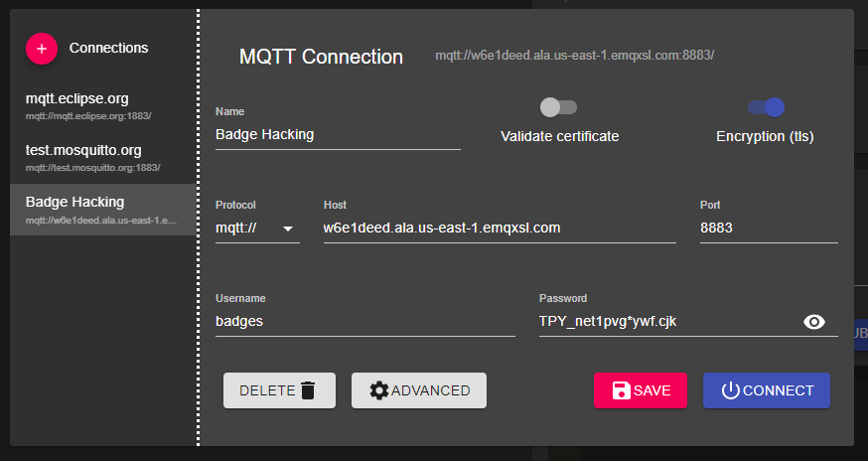Viewport: 868px width, 461px height.
Task: Open the Protocol dropdown arrow
Action: (289, 229)
